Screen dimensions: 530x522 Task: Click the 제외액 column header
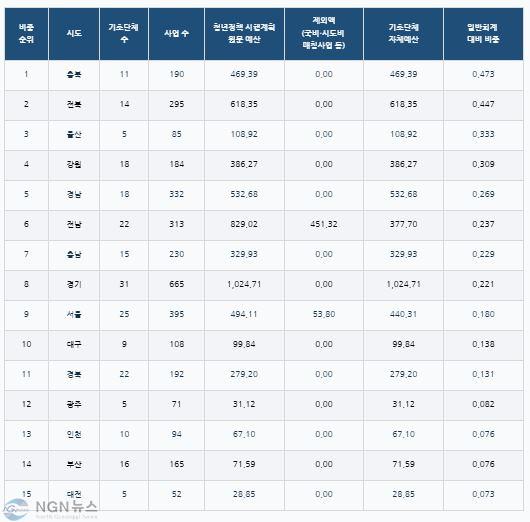[324, 33]
